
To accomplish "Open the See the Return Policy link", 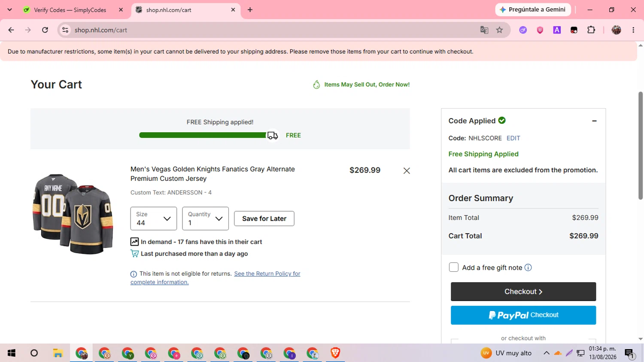I will [267, 274].
